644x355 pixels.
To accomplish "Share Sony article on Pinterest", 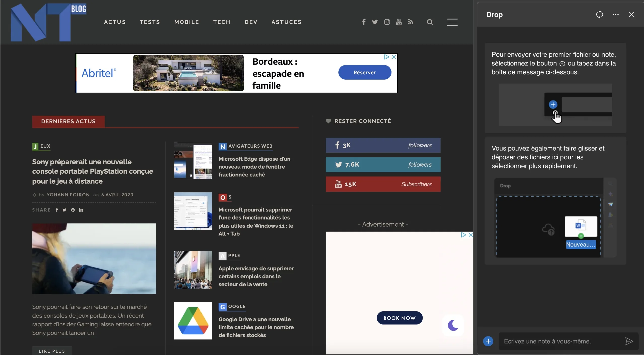I will 73,210.
